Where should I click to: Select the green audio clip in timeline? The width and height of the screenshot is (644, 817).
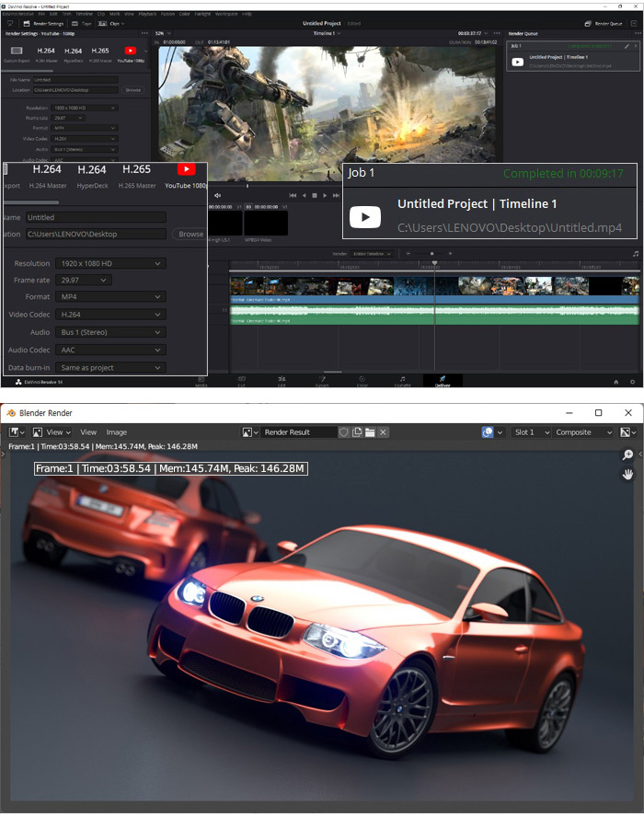click(434, 314)
